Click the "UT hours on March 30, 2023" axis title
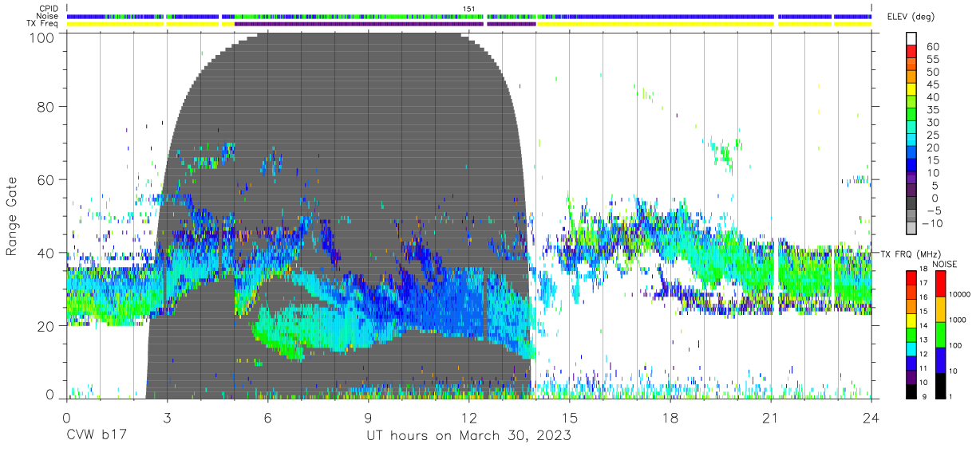The width and height of the screenshot is (980, 452). [x=468, y=436]
